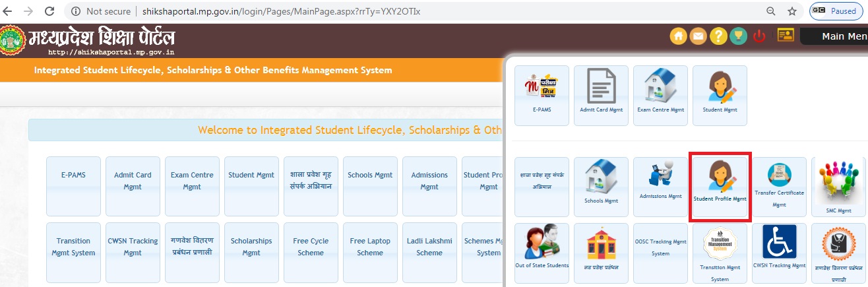
Task: Open E-PAMS icon in popup menu
Action: [542, 95]
